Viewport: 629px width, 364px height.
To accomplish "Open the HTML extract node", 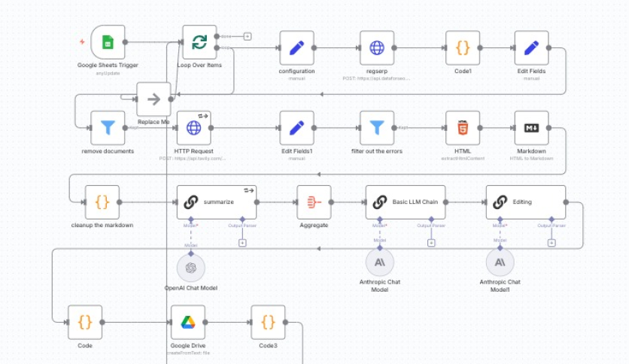I will (463, 128).
